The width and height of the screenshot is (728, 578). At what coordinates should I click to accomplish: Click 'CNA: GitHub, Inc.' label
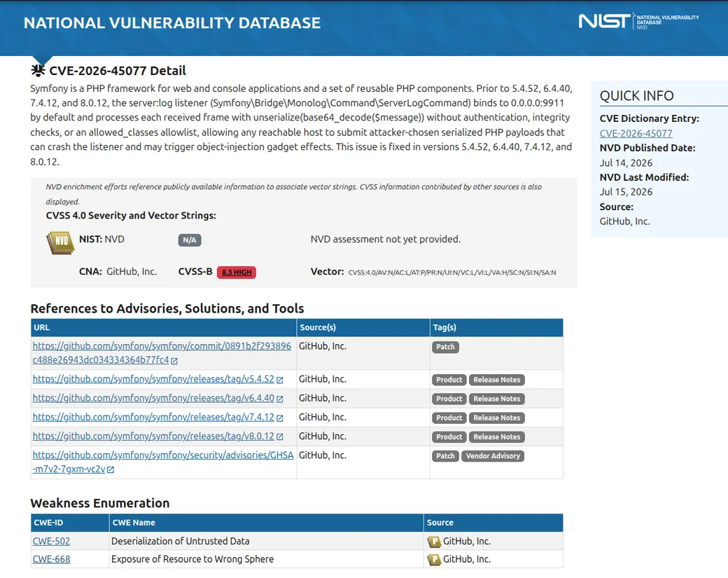(x=118, y=272)
